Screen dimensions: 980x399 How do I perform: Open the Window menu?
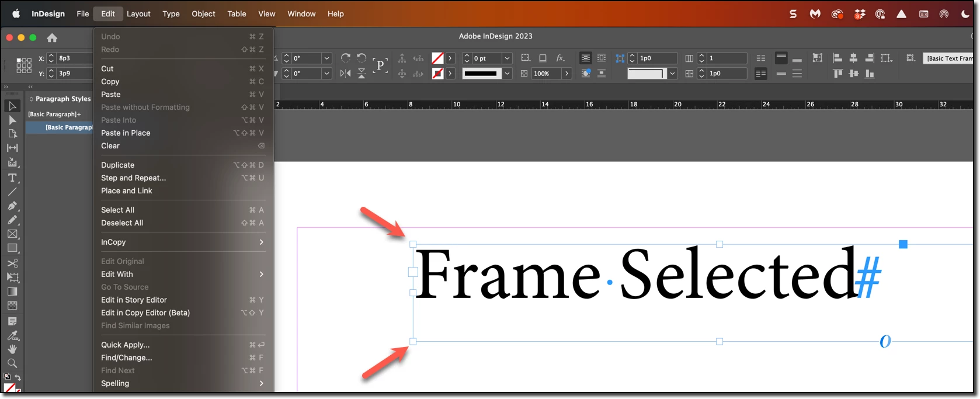pos(301,13)
